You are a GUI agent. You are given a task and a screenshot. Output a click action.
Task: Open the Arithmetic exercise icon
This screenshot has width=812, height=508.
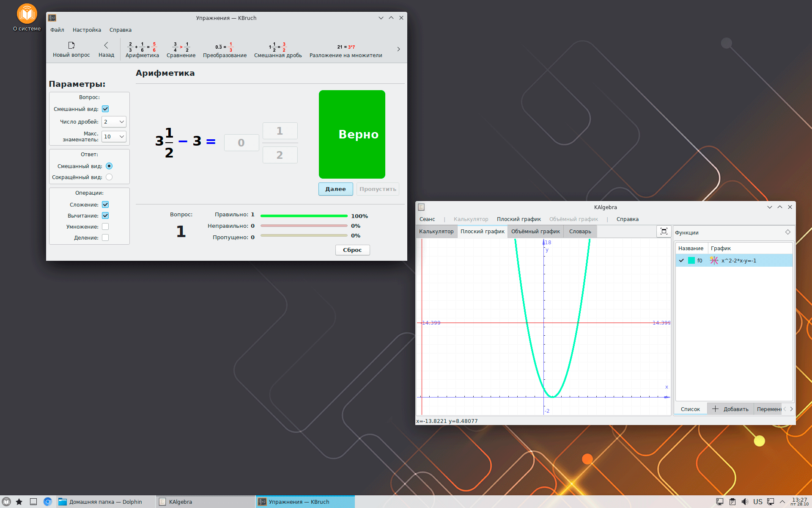[x=142, y=47]
